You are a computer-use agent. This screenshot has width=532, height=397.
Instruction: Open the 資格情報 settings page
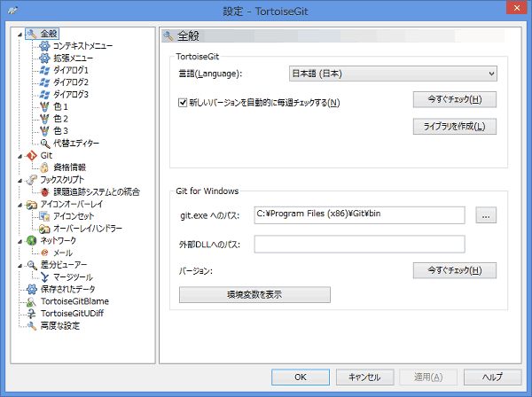pyautogui.click(x=69, y=167)
